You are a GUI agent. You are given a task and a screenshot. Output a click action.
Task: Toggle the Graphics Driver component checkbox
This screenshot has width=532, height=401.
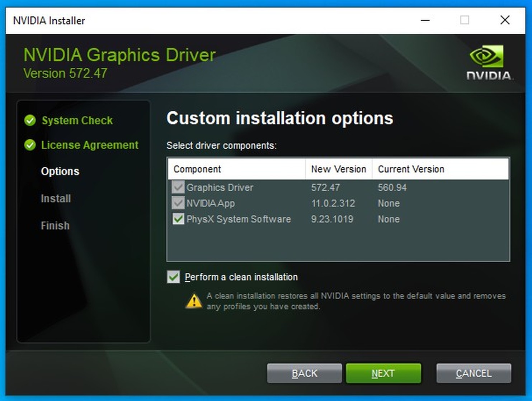click(x=178, y=187)
